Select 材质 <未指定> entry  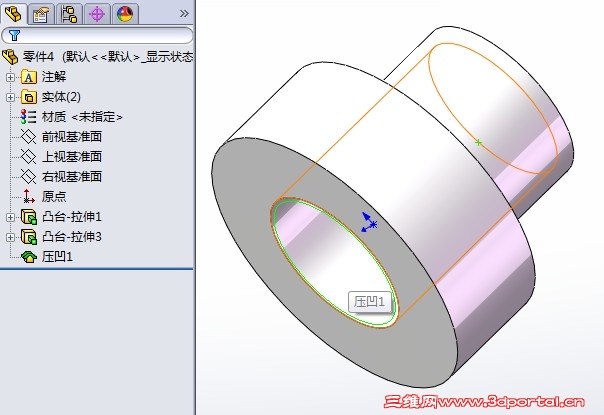coord(82,117)
